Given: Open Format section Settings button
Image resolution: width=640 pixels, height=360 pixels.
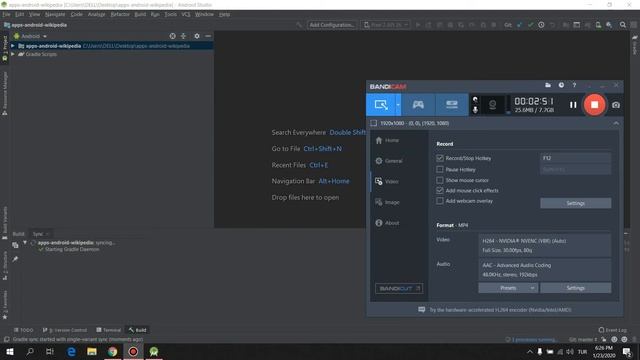Looking at the screenshot, I should click(576, 288).
